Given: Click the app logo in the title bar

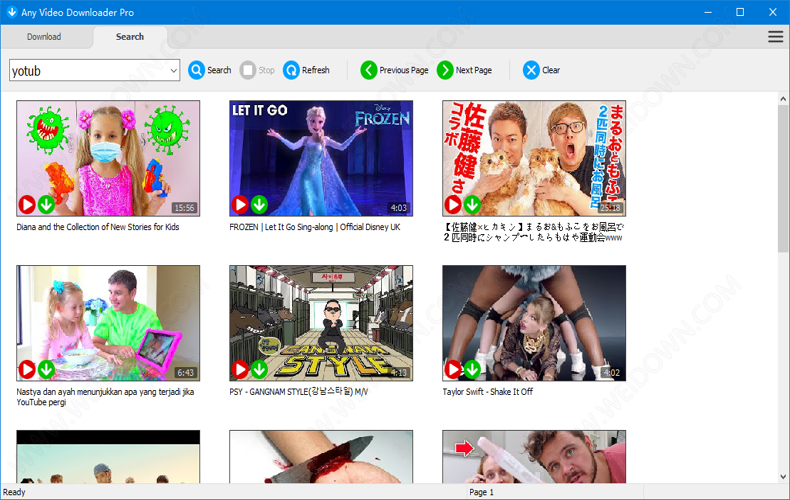Looking at the screenshot, I should (x=11, y=12).
